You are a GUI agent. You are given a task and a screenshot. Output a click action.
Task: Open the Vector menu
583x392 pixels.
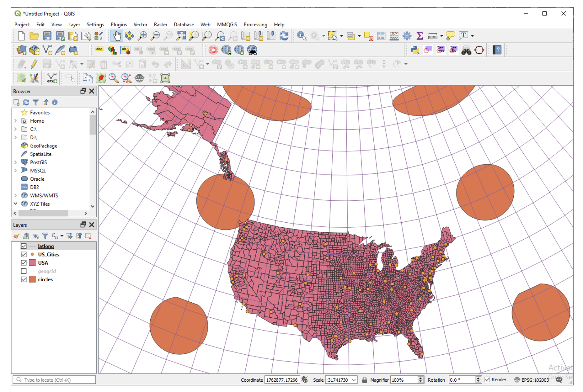click(x=140, y=24)
